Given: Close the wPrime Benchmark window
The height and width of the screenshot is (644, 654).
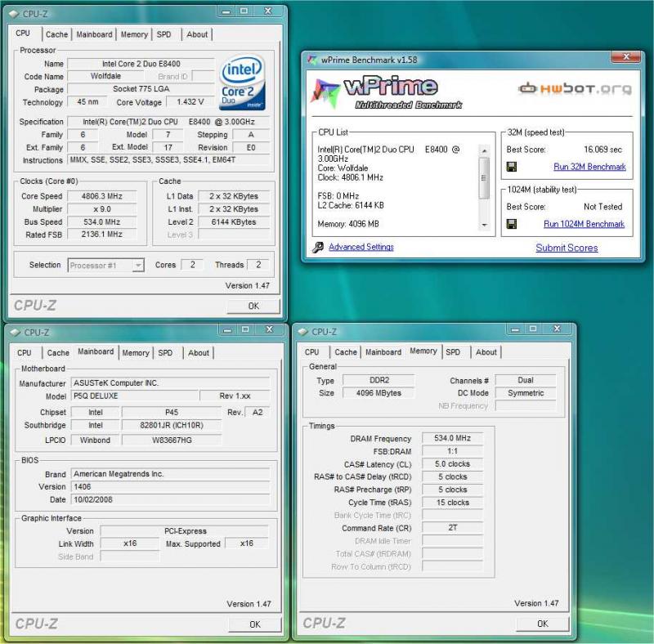Looking at the screenshot, I should 625,56.
